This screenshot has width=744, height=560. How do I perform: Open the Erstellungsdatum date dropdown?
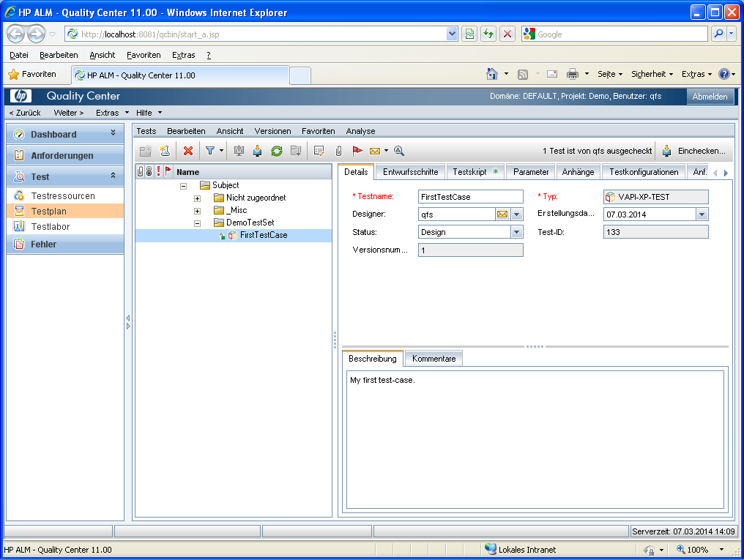pos(702,214)
